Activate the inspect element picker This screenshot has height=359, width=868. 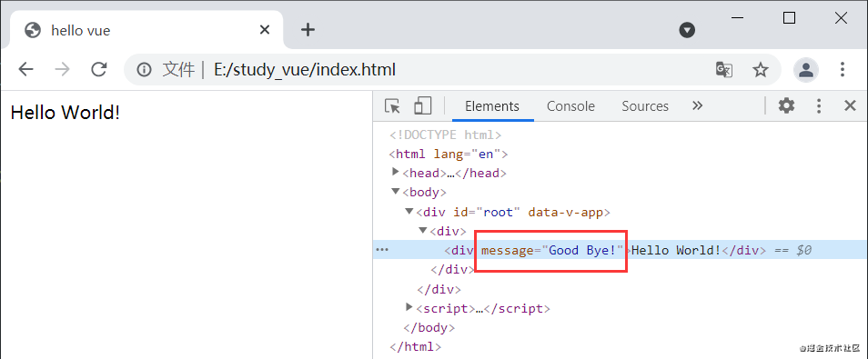392,105
